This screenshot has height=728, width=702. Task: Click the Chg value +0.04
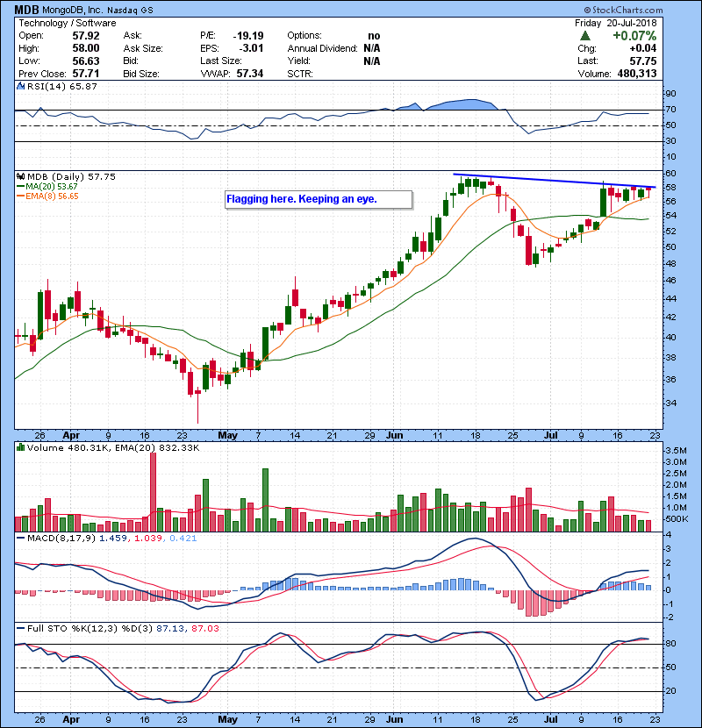pos(643,48)
